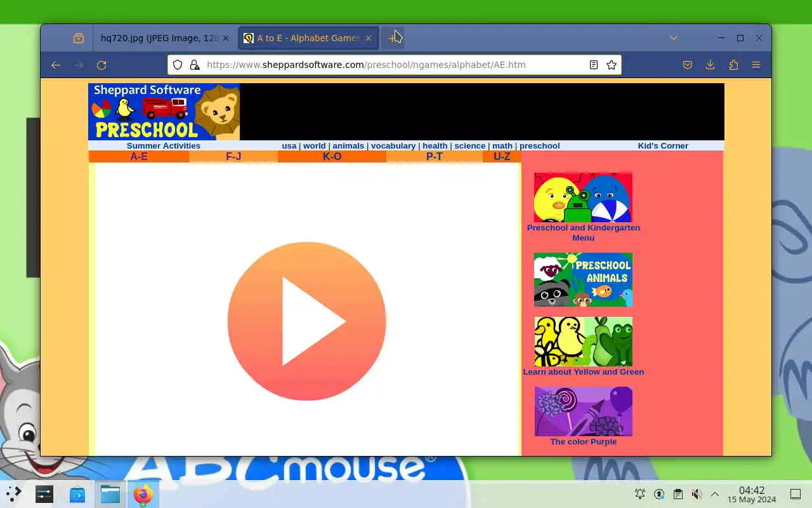Image resolution: width=812 pixels, height=508 pixels.
Task: Close the A to E Alphabet Games tab
Action: (369, 38)
